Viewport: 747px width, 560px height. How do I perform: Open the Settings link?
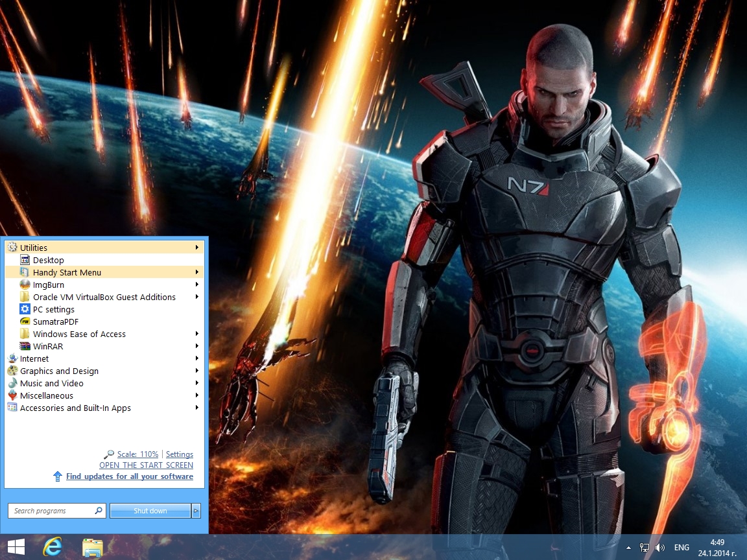180,454
